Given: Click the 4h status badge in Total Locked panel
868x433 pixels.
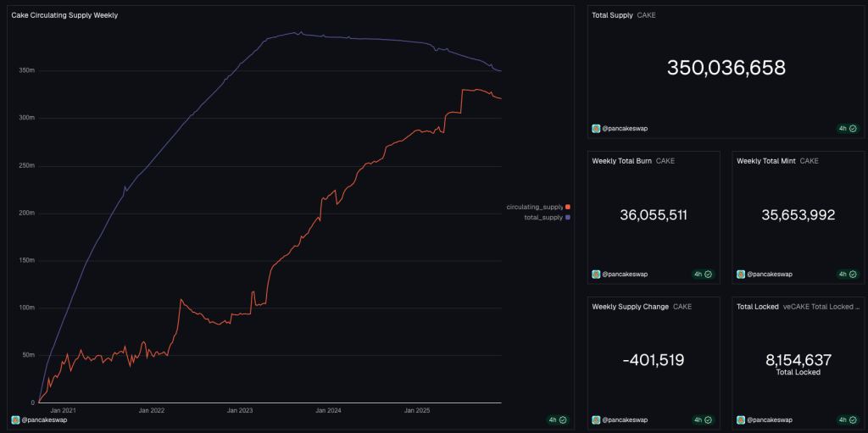Looking at the screenshot, I should 847,419.
